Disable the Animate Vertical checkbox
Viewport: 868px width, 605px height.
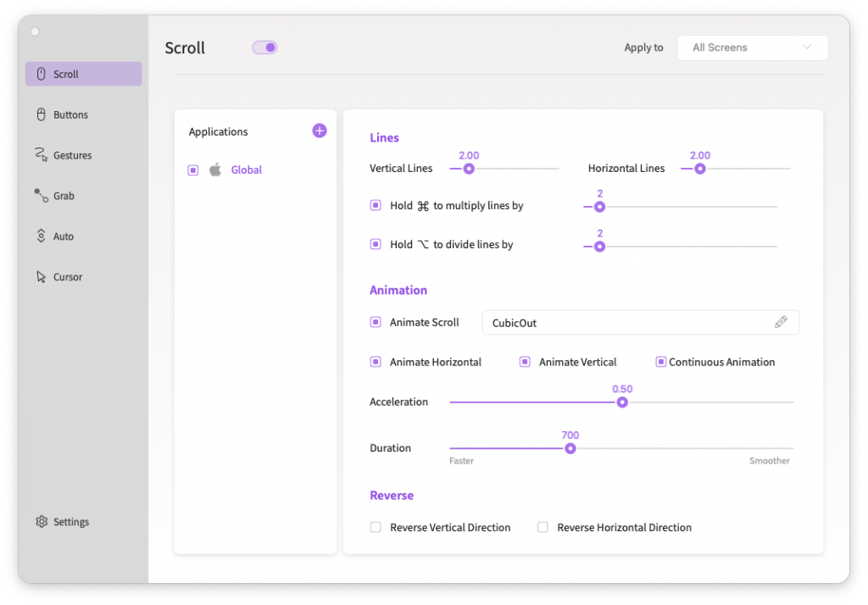[525, 362]
